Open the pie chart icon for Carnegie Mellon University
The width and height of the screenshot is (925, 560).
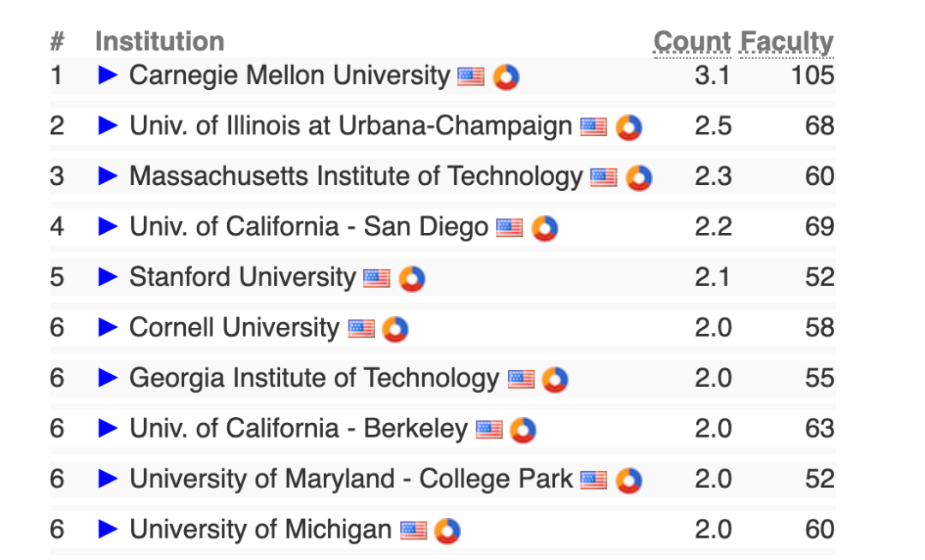pyautogui.click(x=506, y=76)
